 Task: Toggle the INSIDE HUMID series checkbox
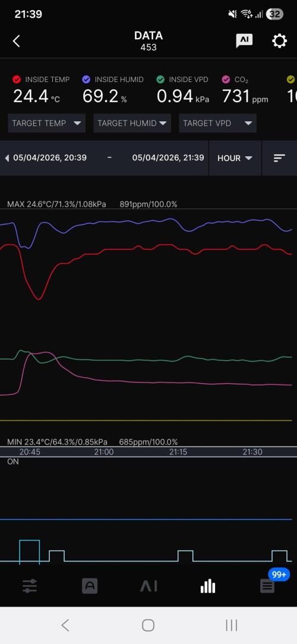point(86,79)
